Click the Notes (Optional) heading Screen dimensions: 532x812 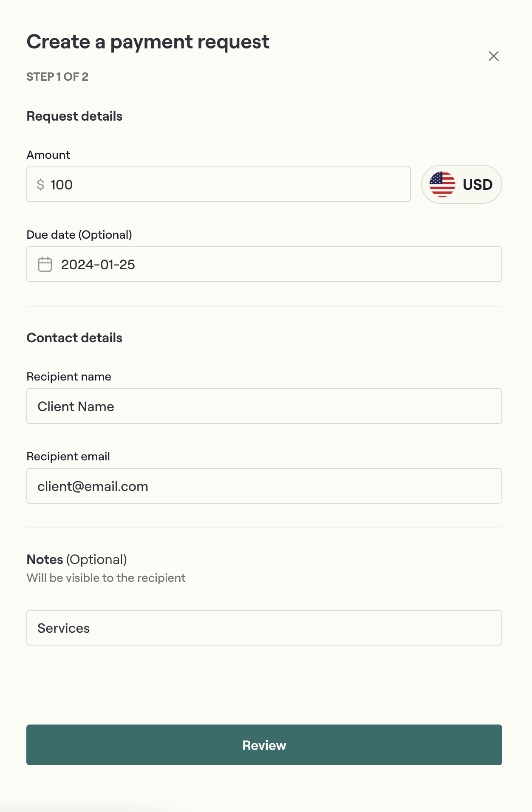[x=76, y=560]
